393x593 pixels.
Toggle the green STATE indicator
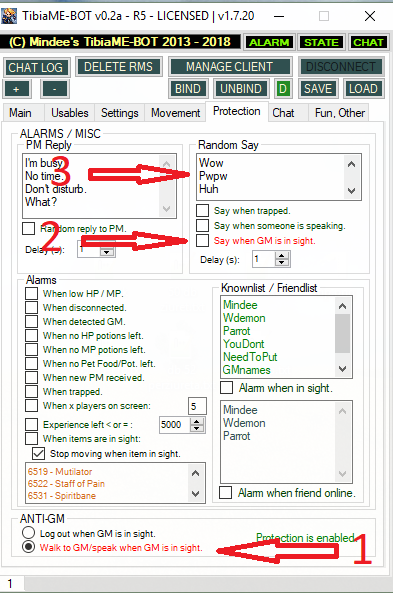321,42
